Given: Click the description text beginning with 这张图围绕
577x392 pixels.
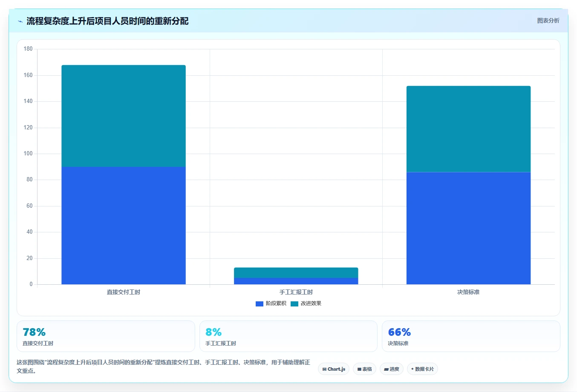Looking at the screenshot, I should [164, 366].
